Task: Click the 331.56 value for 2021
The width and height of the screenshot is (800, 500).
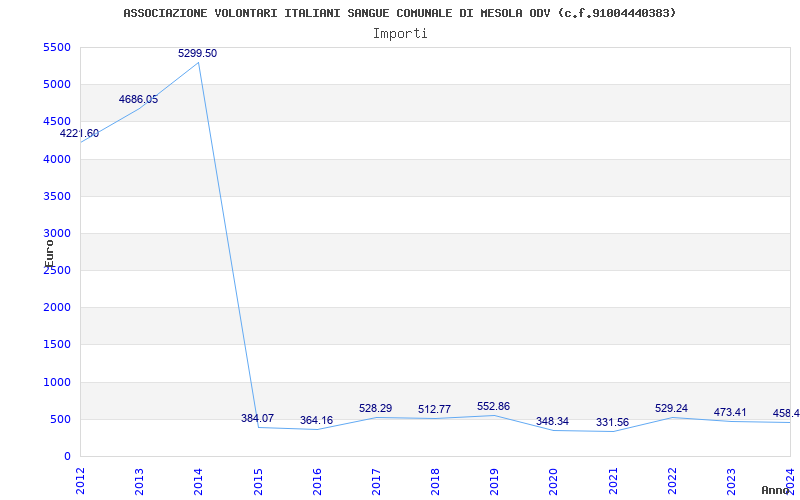Action: pos(612,423)
